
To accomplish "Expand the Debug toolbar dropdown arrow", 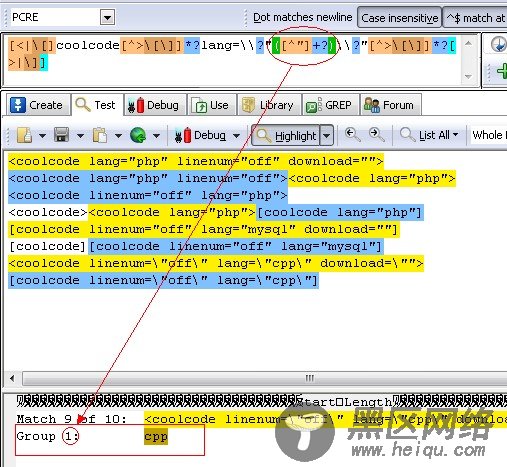I will click(236, 136).
